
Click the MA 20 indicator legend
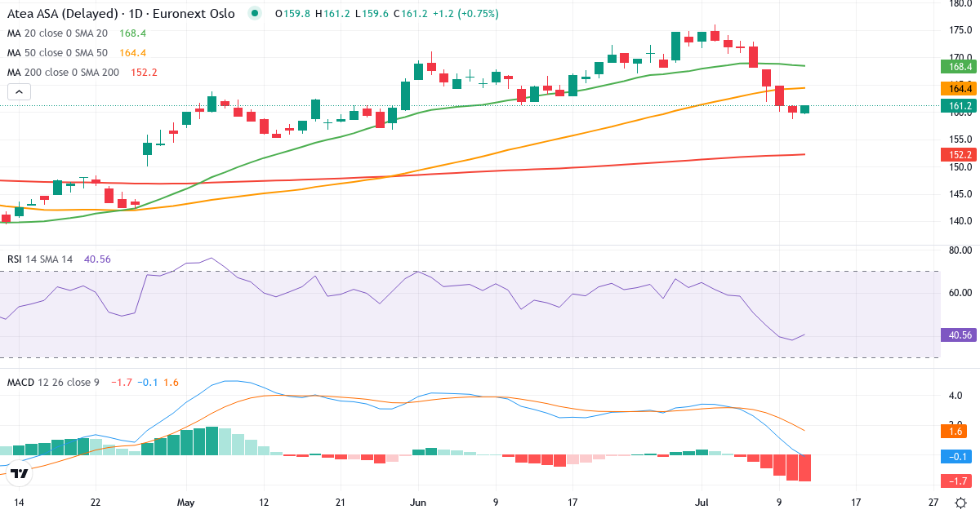(76, 33)
